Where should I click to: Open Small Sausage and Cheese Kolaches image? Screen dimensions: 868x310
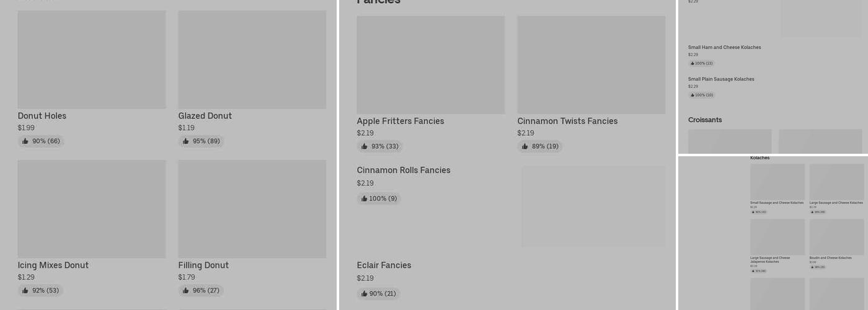coord(777,182)
